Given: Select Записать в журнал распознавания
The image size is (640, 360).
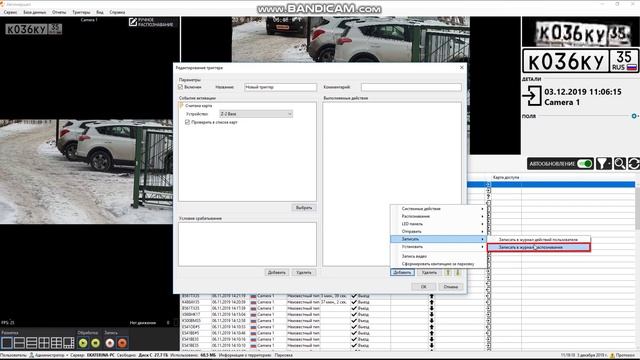Looking at the screenshot, I should coord(538,247).
